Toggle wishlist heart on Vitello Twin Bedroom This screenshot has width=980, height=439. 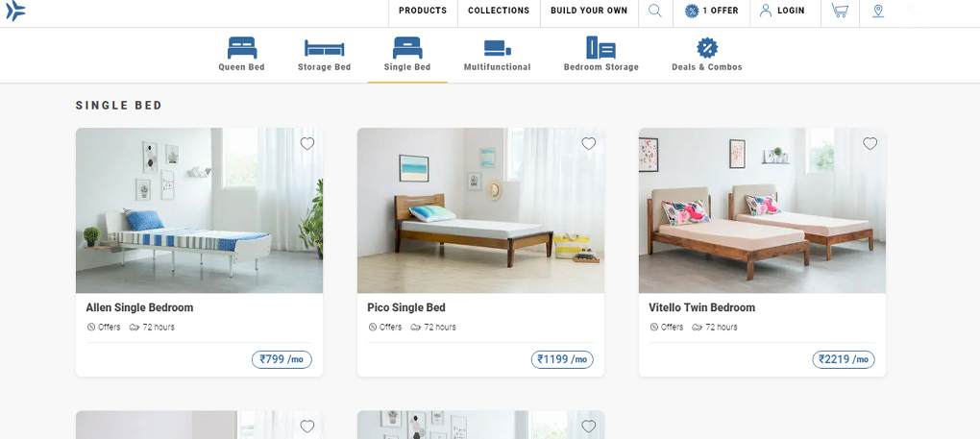(x=870, y=144)
